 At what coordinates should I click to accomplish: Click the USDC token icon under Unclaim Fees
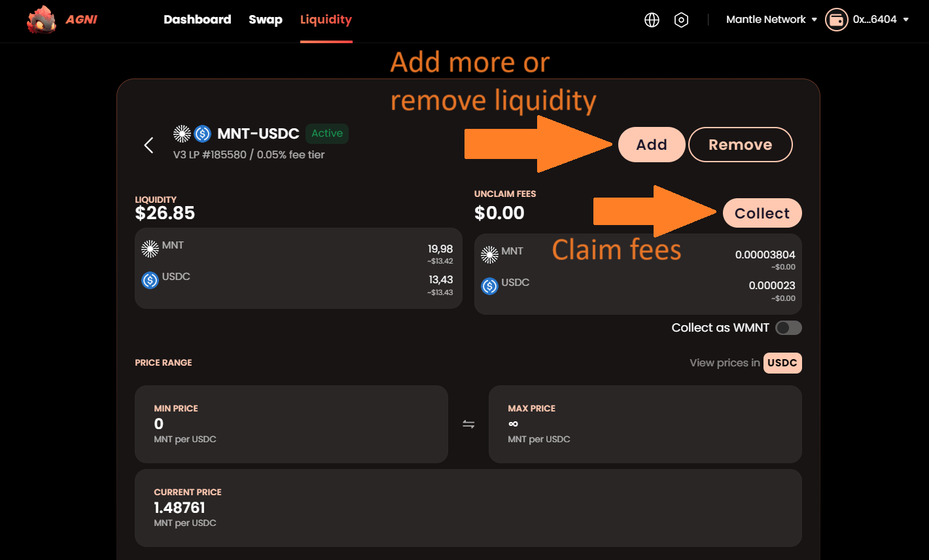tap(489, 286)
